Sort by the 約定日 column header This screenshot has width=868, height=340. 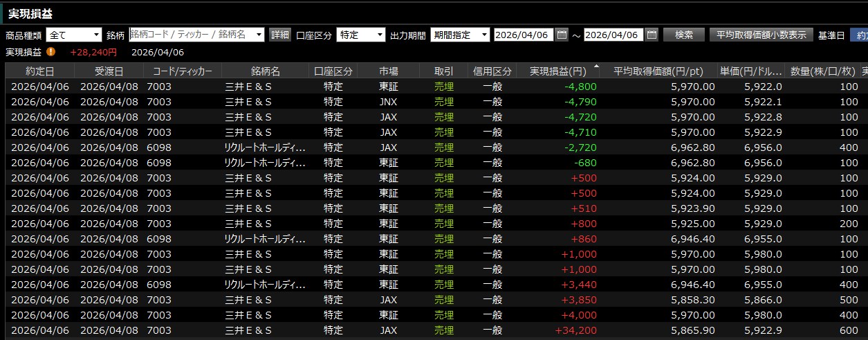pos(39,71)
